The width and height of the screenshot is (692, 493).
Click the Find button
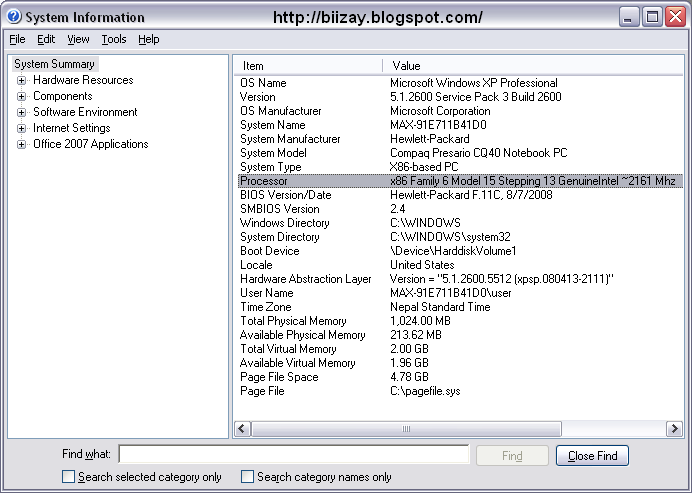click(512, 455)
